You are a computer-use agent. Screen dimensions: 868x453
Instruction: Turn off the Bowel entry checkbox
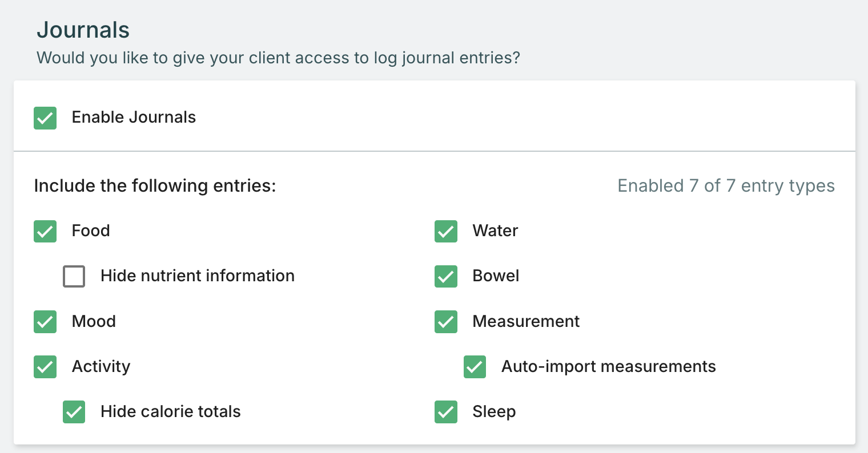tap(446, 277)
